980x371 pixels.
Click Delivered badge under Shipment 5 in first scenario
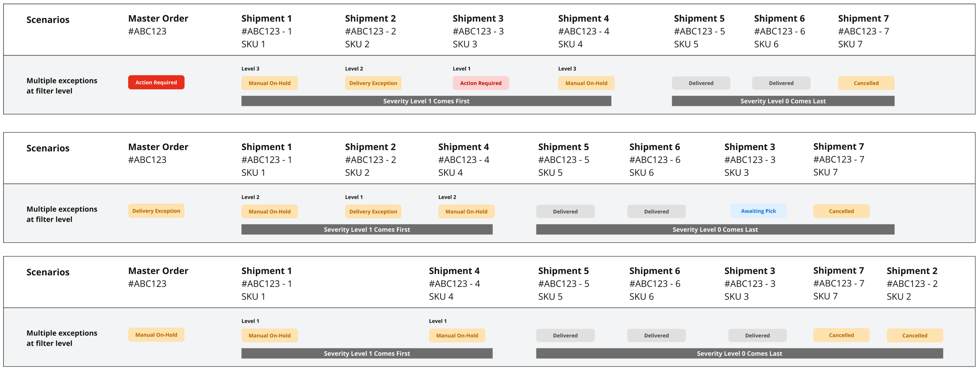pos(701,83)
